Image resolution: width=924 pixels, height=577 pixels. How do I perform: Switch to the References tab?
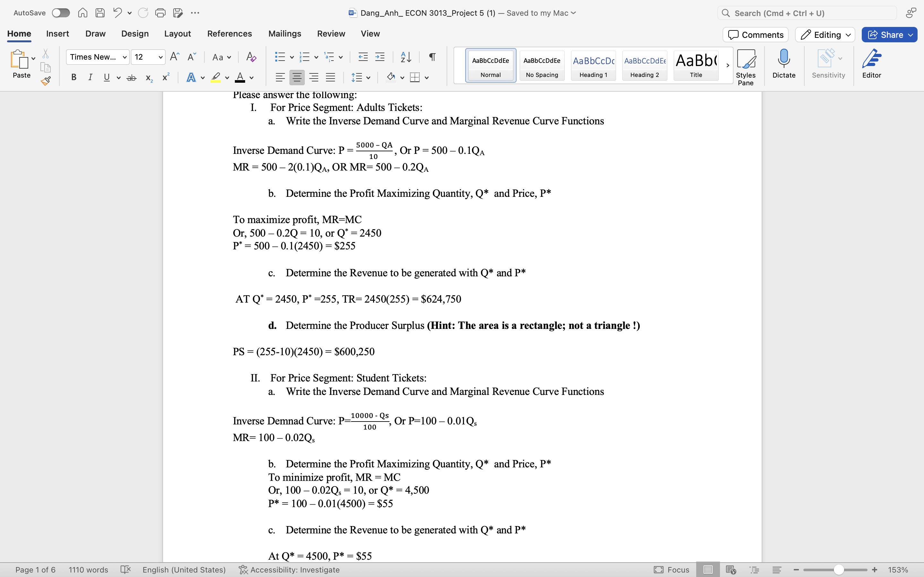(229, 34)
